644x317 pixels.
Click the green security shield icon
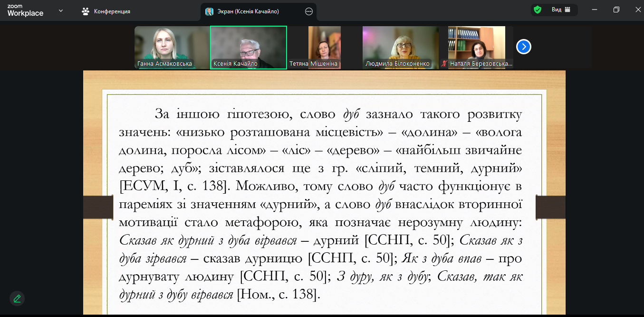point(538,10)
